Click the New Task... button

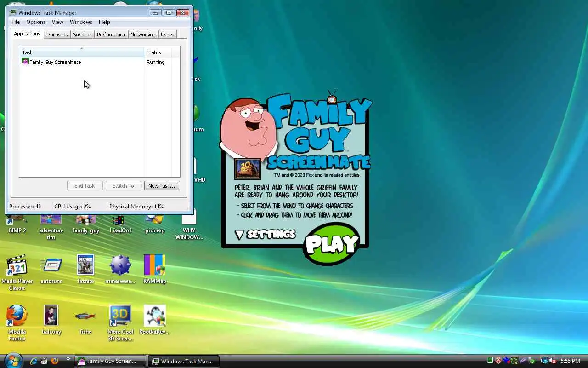coord(162,186)
